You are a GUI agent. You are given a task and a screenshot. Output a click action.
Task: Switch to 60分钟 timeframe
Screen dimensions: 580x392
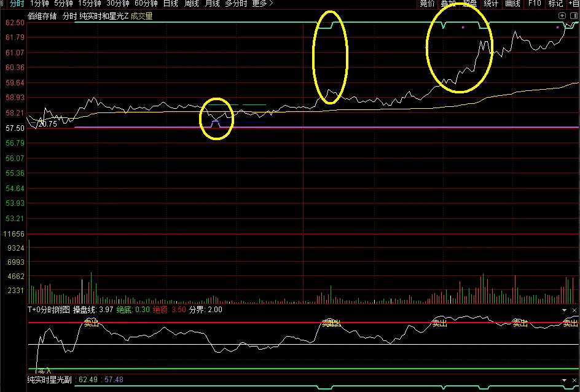click(x=146, y=4)
